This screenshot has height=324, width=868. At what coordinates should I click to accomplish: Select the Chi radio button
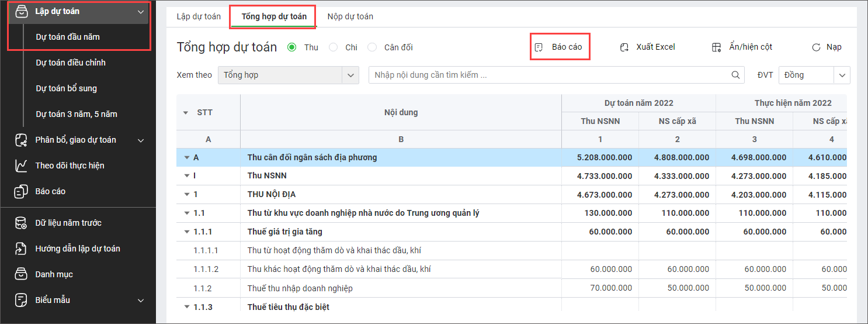point(334,47)
